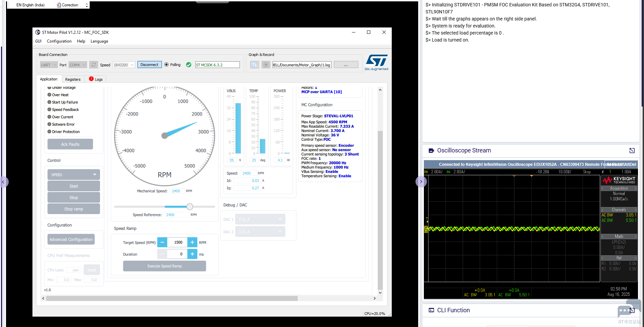The height and width of the screenshot is (327, 644).
Task: Decrease Target Speed with the minus button
Action: pyautogui.click(x=162, y=242)
